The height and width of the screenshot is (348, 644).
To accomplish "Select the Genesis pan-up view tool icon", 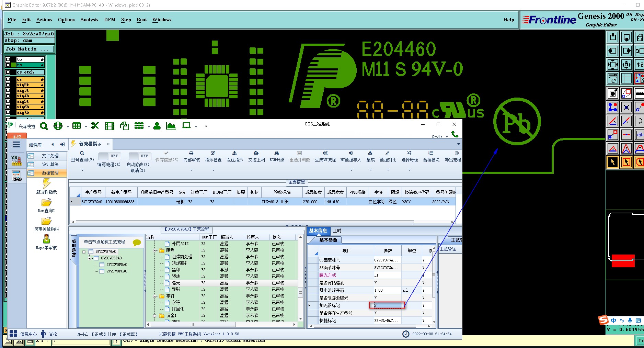I will tap(613, 37).
